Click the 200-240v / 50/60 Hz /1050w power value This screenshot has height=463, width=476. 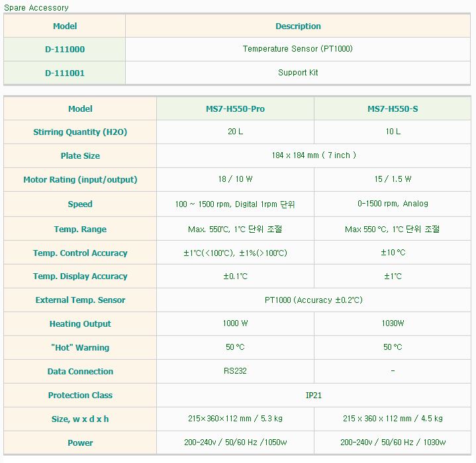pyautogui.click(x=235, y=442)
